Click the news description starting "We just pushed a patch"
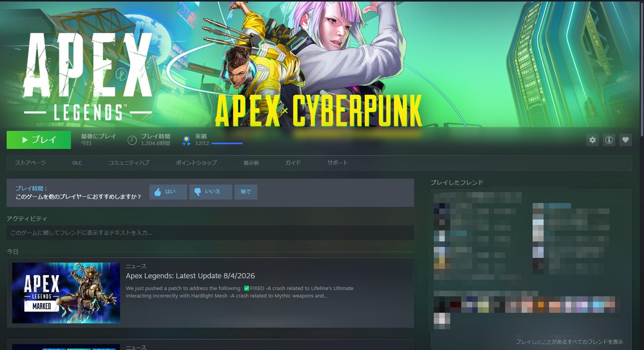The width and height of the screenshot is (644, 350). [x=239, y=292]
